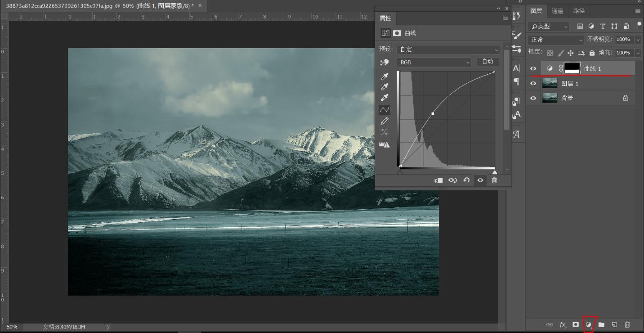
Task: Click the 曲线 1 layer mask thumbnail
Action: tap(572, 68)
